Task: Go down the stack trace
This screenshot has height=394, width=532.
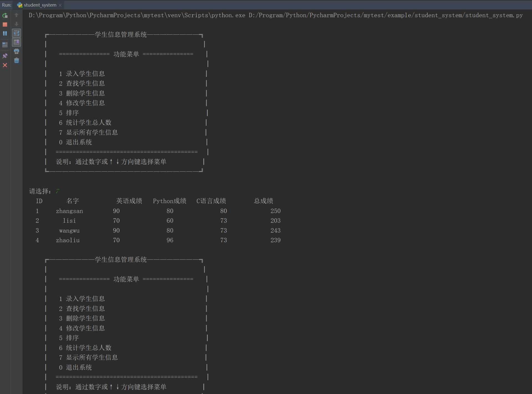Action: click(17, 24)
